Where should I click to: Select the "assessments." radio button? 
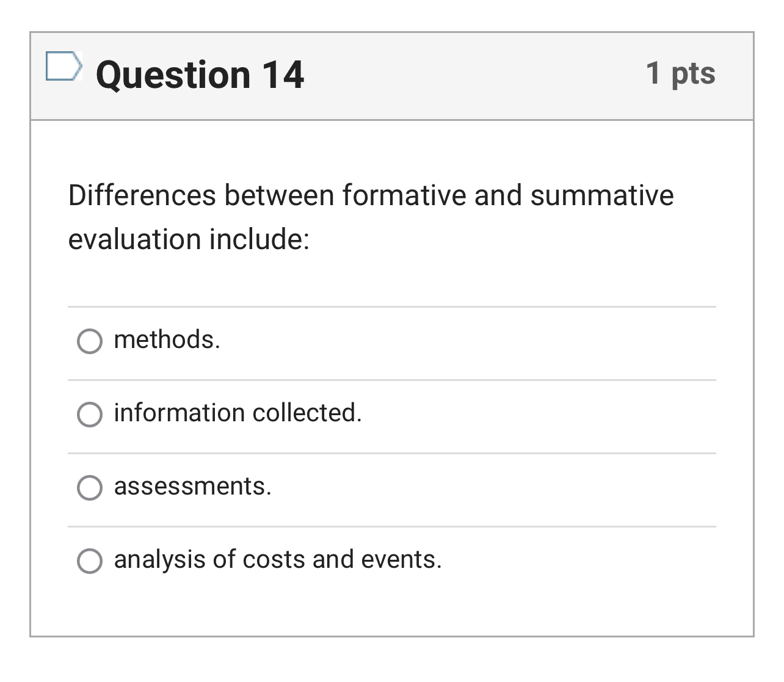coord(90,487)
